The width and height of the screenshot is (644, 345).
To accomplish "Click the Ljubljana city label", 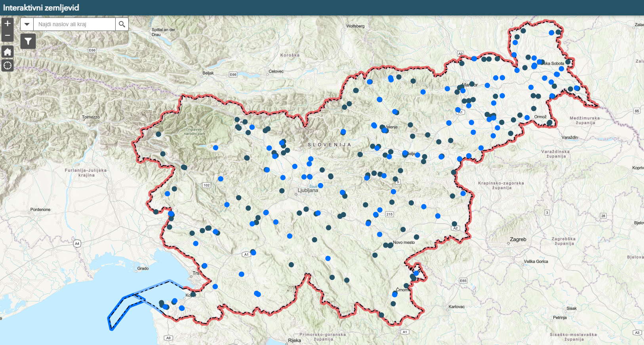I will coord(308,190).
